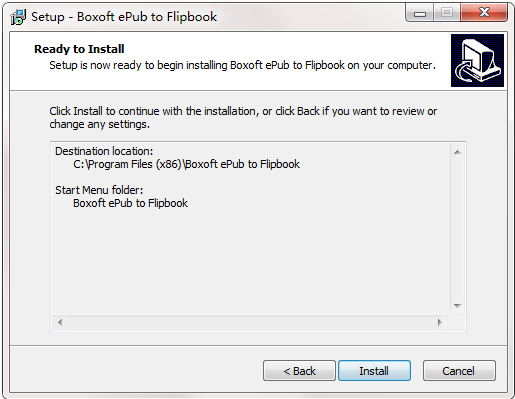Click the horizontal scrollbar left arrow
This screenshot has width=515, height=399.
click(x=60, y=322)
